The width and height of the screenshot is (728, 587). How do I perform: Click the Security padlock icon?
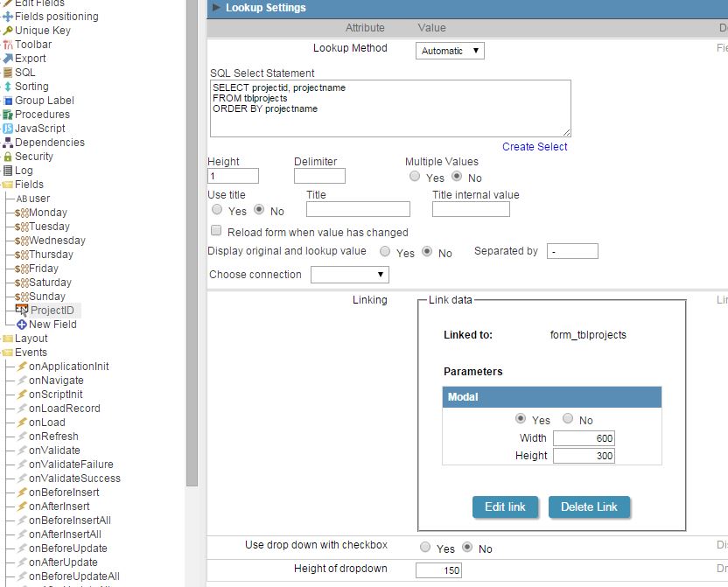click(7, 157)
